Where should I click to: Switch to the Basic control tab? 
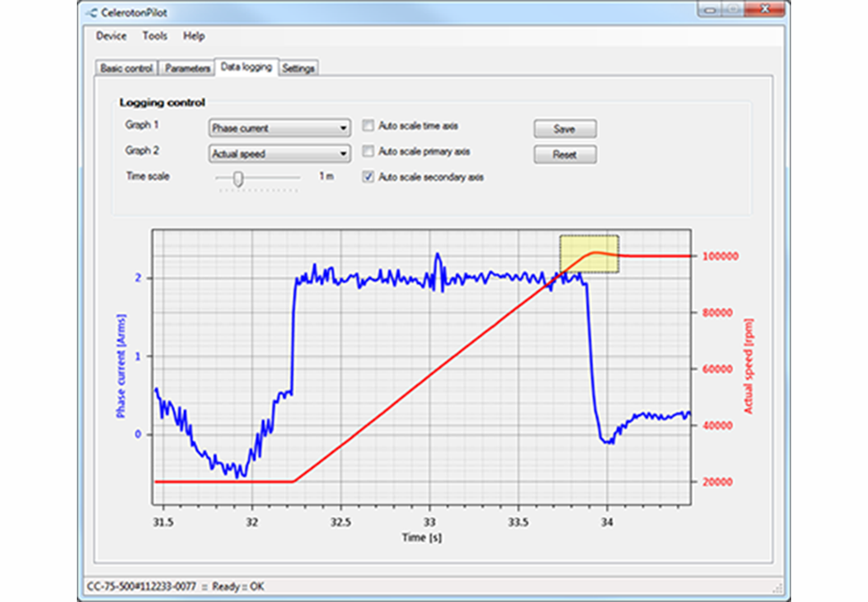[x=126, y=69]
